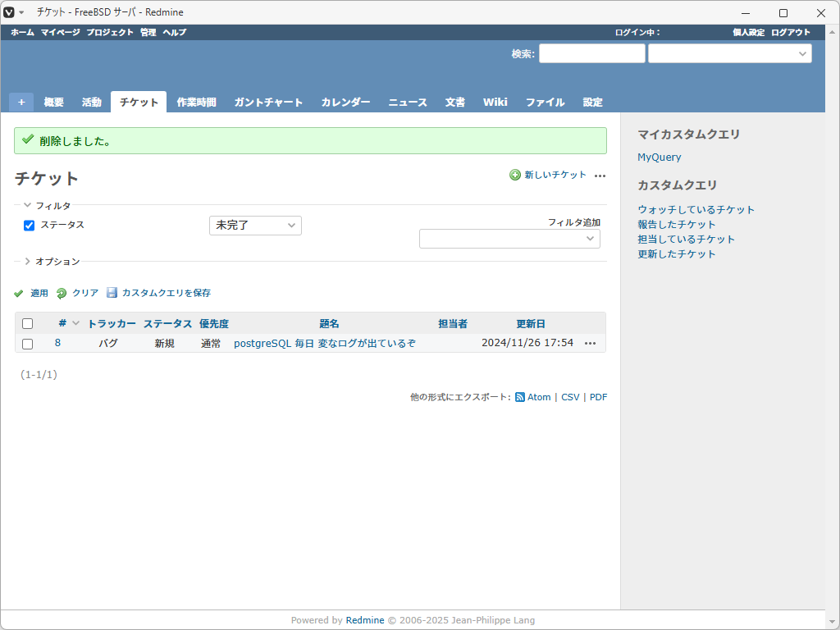This screenshot has height=630, width=840.
Task: Select the チケット tab
Action: [x=139, y=102]
